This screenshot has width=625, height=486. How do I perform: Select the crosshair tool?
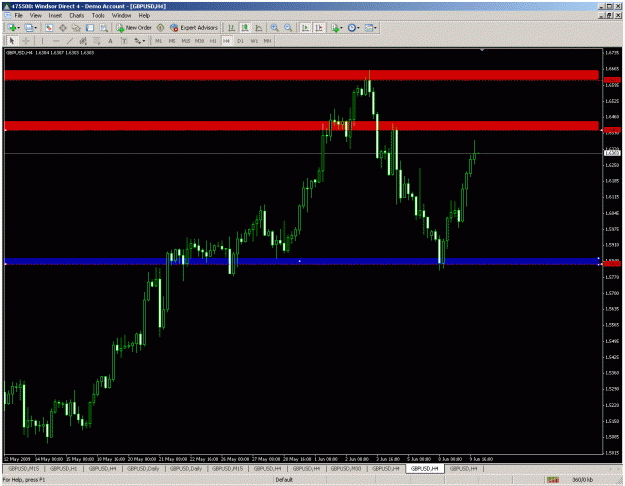26,41
